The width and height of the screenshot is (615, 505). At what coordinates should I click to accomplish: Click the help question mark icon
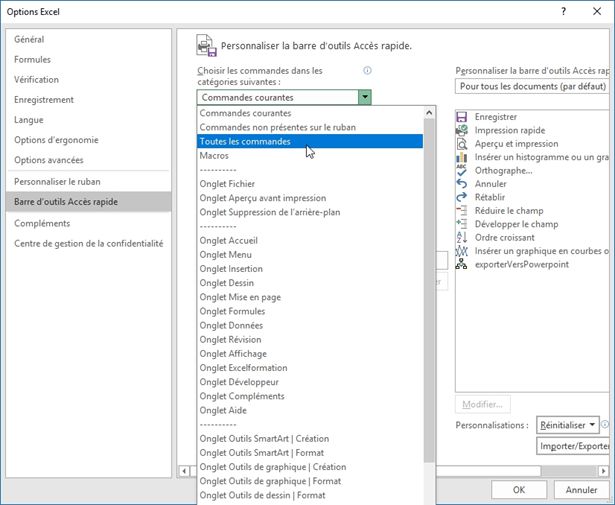(x=564, y=11)
